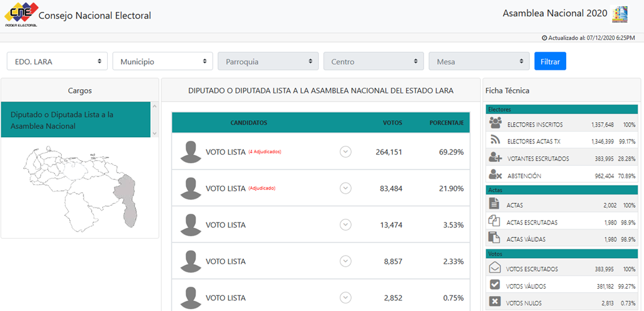The image size is (644, 311).
Task: Click the Actas Escrutadas copy icon
Action: tap(494, 221)
